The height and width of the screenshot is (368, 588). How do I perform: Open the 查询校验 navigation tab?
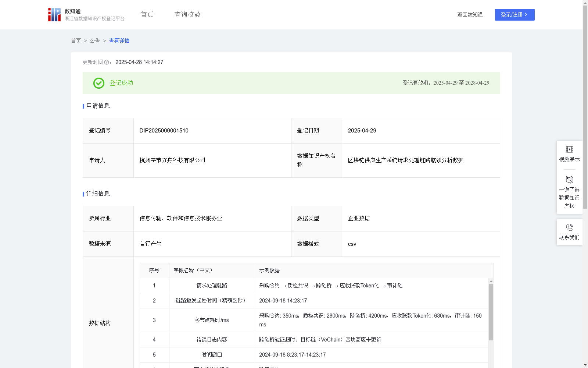coord(187,14)
